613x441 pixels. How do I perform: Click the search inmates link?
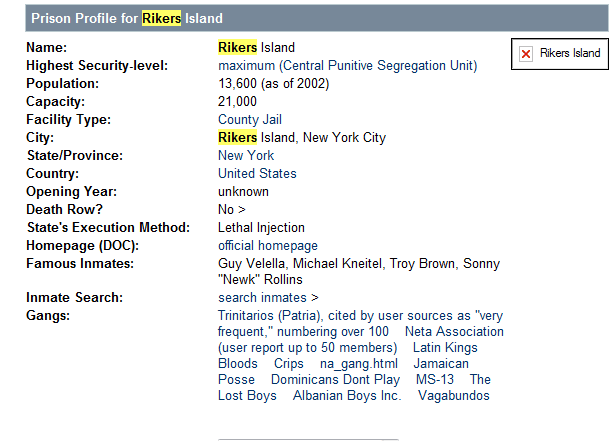click(268, 298)
